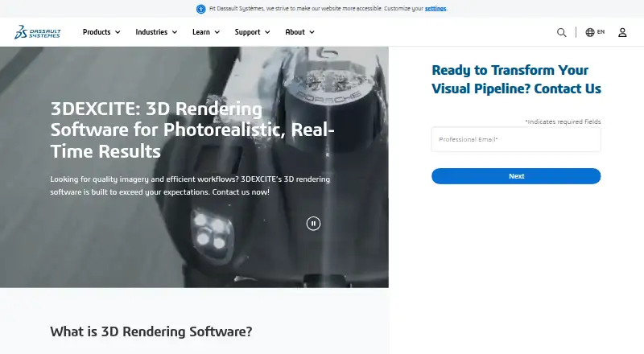Open accessibility settings link
The image size is (644, 354).
436,8
